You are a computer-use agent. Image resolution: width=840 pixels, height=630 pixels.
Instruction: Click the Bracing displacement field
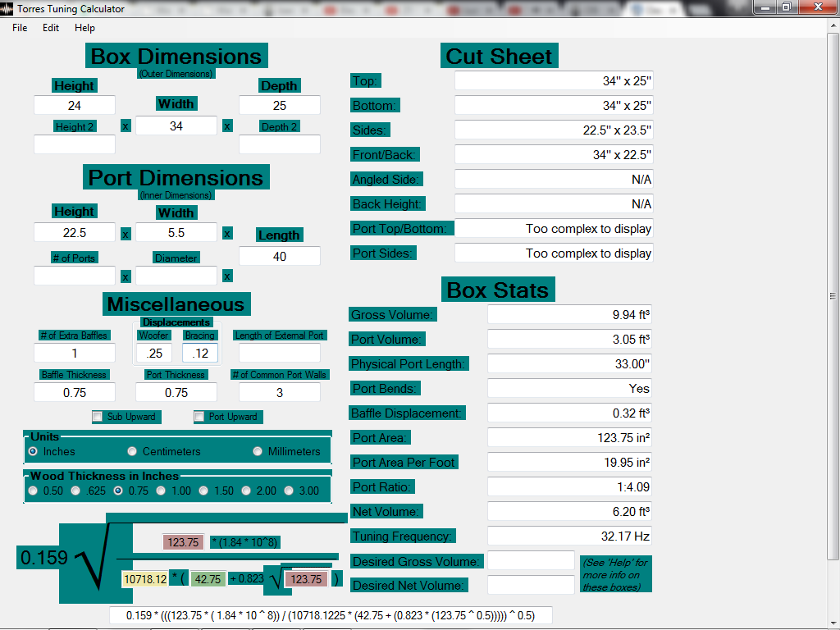coord(200,353)
